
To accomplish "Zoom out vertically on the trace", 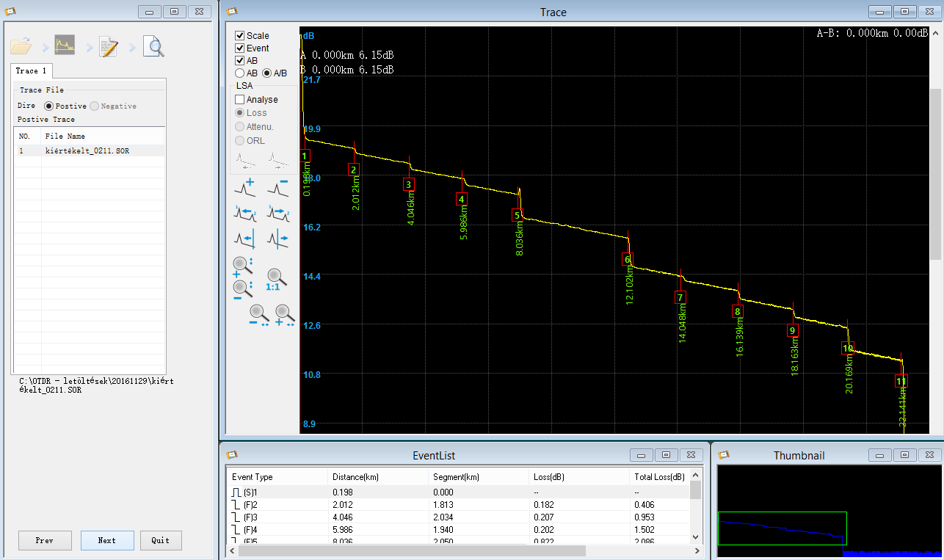I will [243, 289].
